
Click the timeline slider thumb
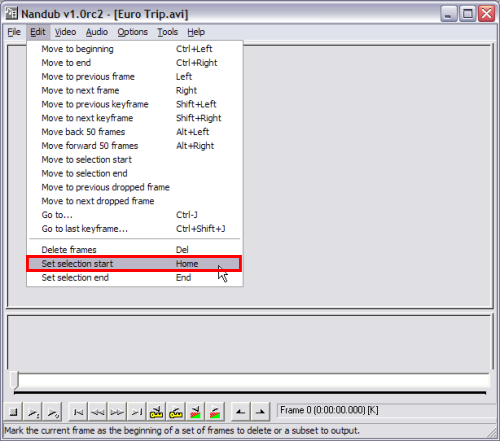14,380
